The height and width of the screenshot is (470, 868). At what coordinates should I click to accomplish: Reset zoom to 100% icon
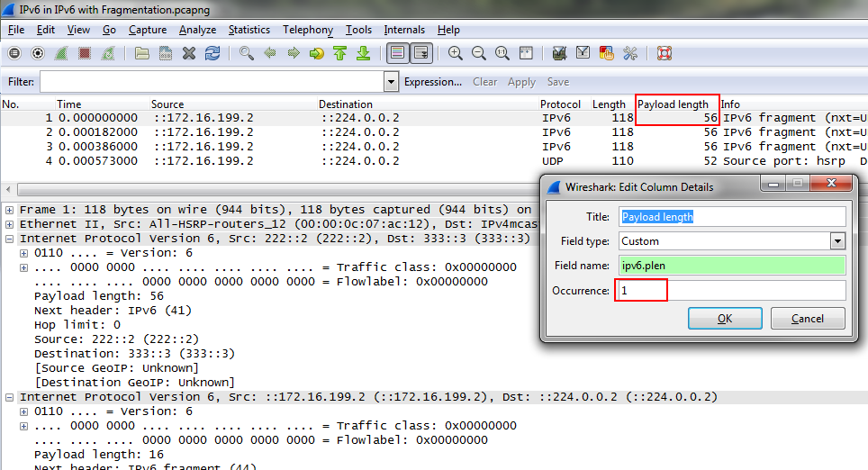coord(502,53)
